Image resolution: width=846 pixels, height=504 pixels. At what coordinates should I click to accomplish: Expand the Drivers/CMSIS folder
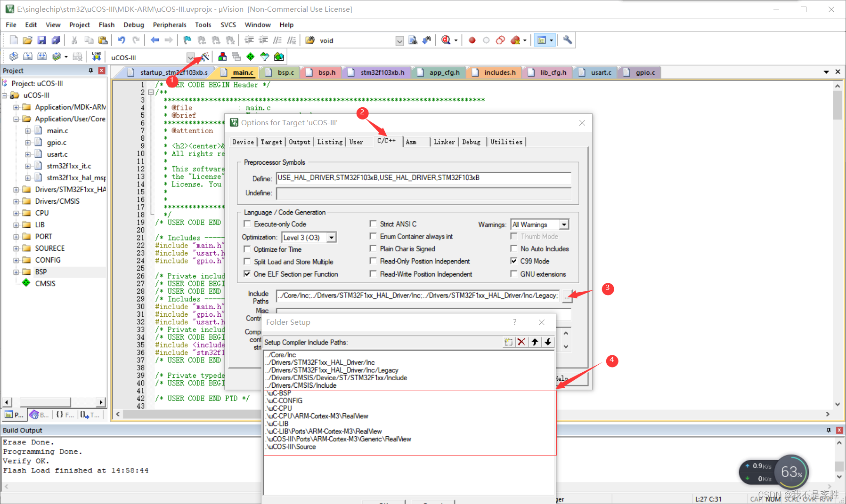coord(16,201)
